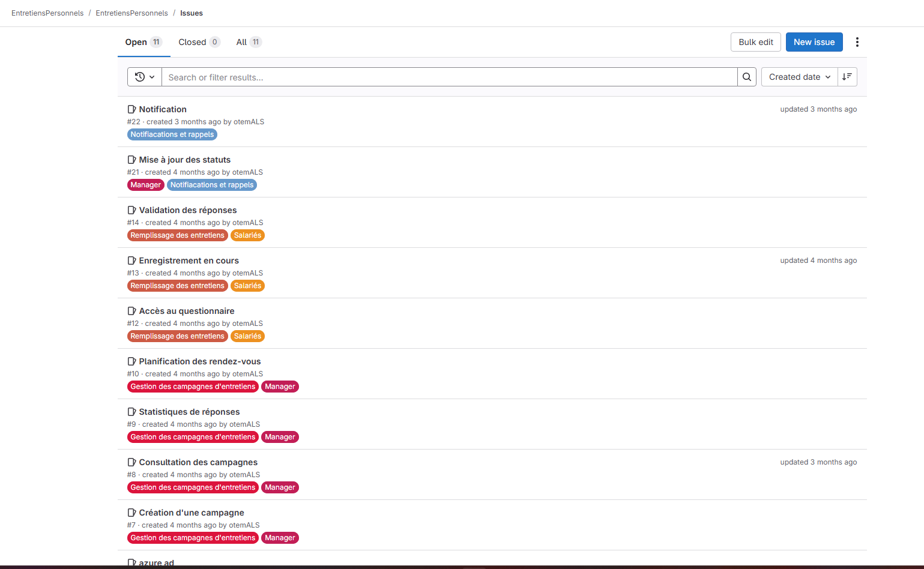The height and width of the screenshot is (569, 924).
Task: Click 'updated 4 months ago' on Enregistrement row
Action: coord(818,260)
